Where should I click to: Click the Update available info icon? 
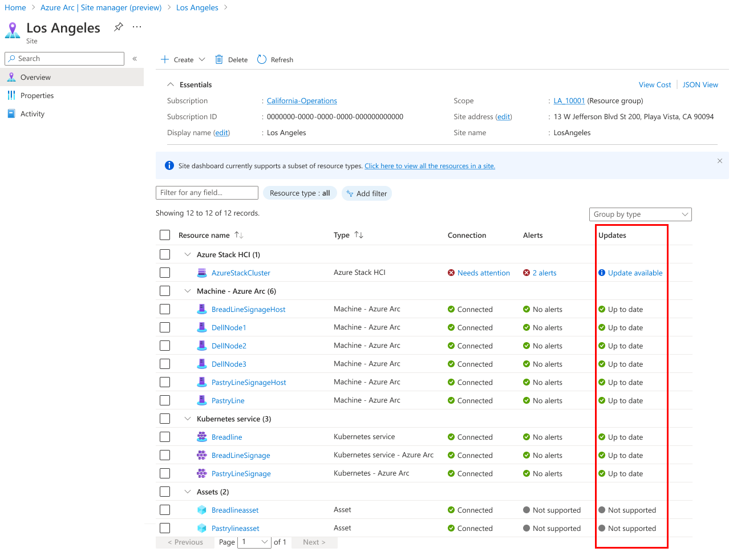pyautogui.click(x=602, y=273)
